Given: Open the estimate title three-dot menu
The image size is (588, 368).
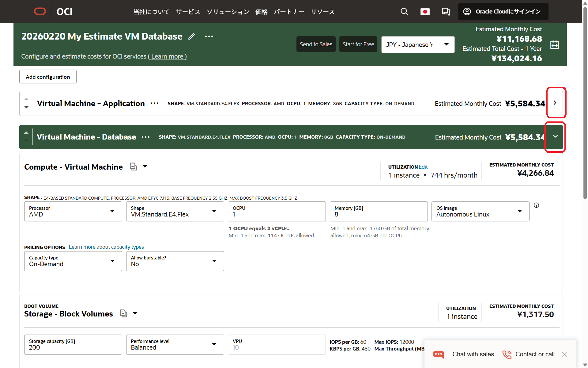Looking at the screenshot, I should [209, 36].
